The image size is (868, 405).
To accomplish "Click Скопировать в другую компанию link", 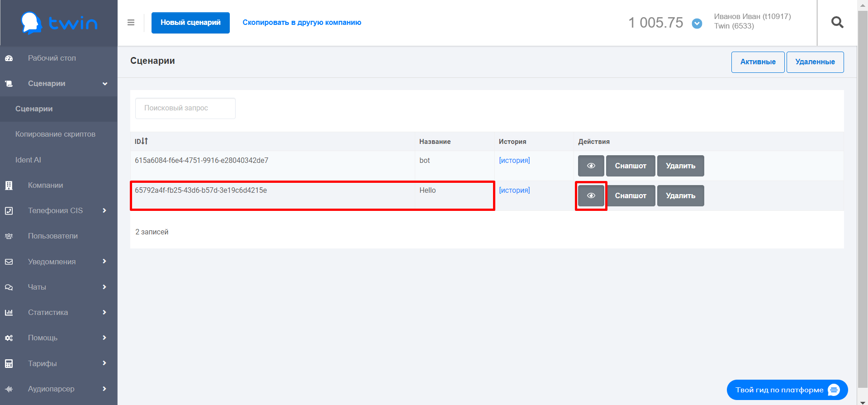I will tap(302, 23).
